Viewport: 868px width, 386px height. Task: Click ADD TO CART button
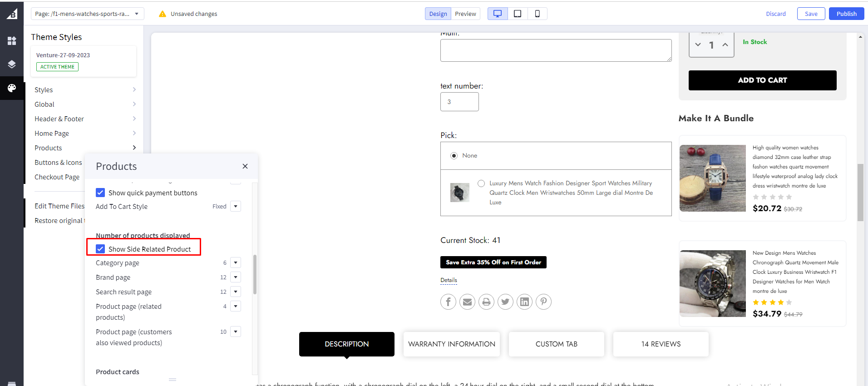(x=763, y=80)
